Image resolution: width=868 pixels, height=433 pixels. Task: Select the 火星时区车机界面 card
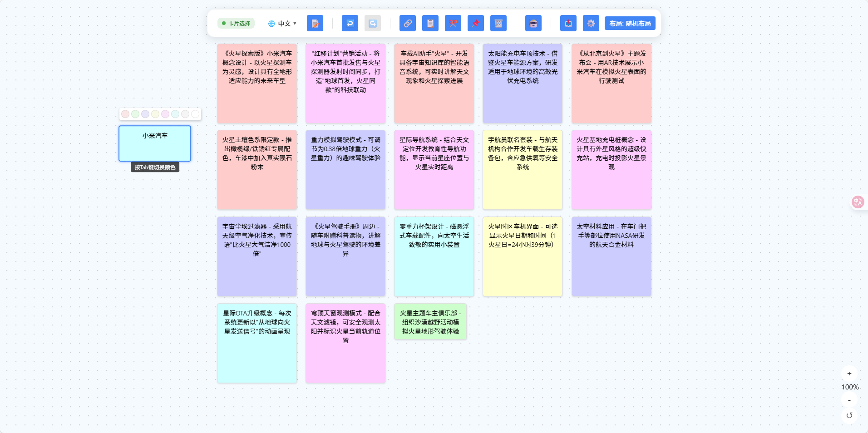[523, 256]
